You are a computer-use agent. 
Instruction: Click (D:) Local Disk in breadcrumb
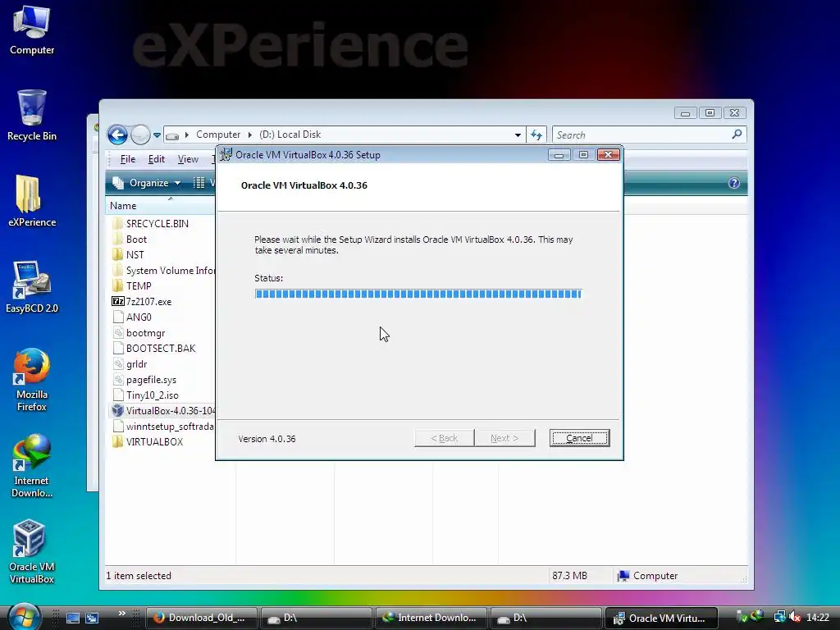(x=290, y=135)
